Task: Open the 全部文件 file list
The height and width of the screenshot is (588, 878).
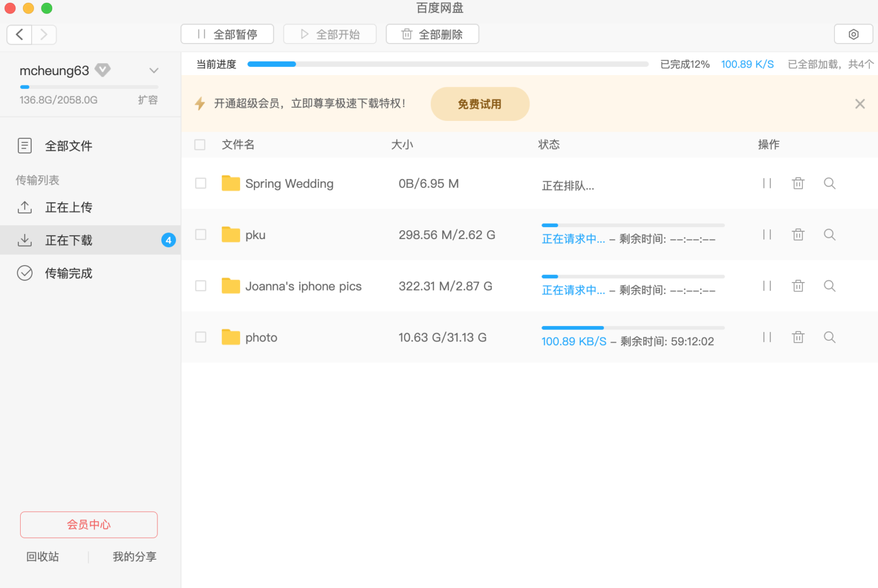Action: point(69,145)
